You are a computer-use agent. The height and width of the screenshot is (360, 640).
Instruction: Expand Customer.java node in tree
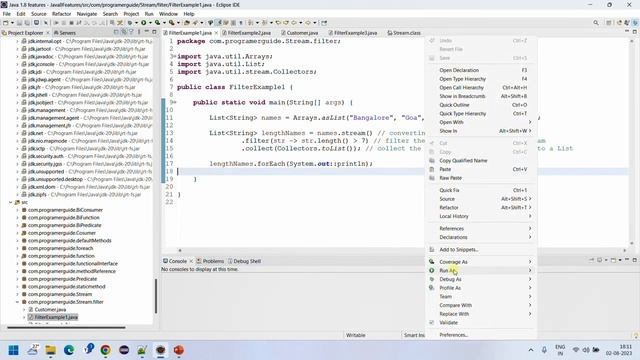click(x=24, y=309)
